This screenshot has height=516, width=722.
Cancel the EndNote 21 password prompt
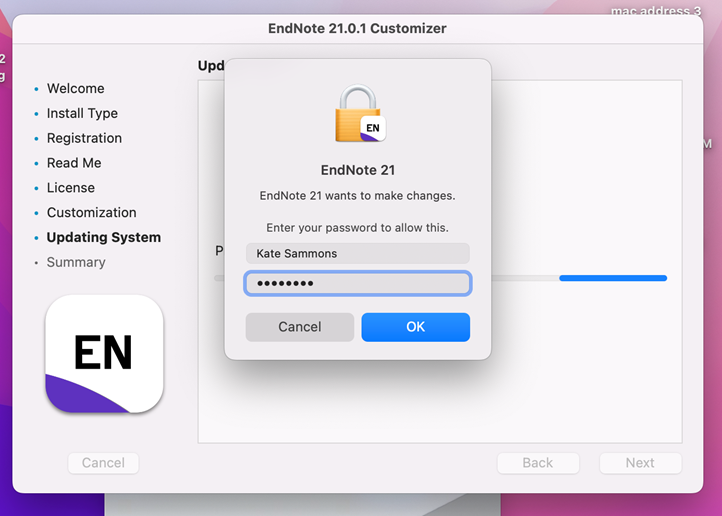[x=300, y=327]
